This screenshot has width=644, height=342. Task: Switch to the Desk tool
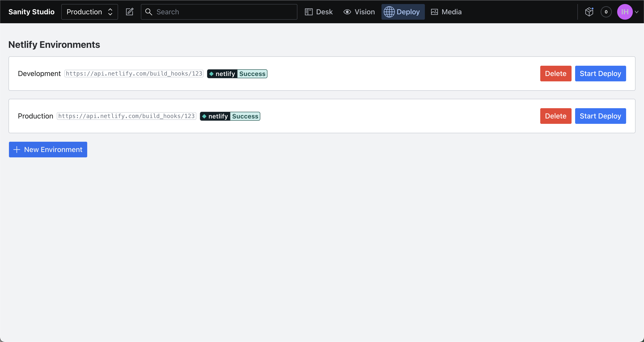319,12
